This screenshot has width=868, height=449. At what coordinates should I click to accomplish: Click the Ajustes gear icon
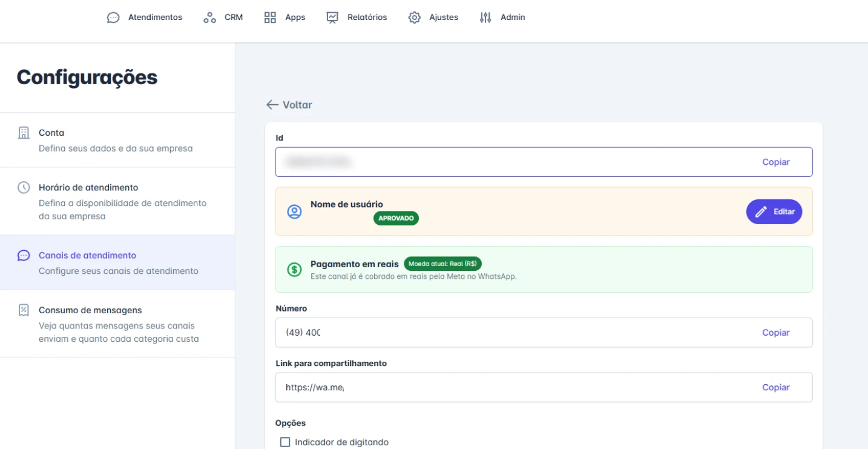tap(414, 18)
